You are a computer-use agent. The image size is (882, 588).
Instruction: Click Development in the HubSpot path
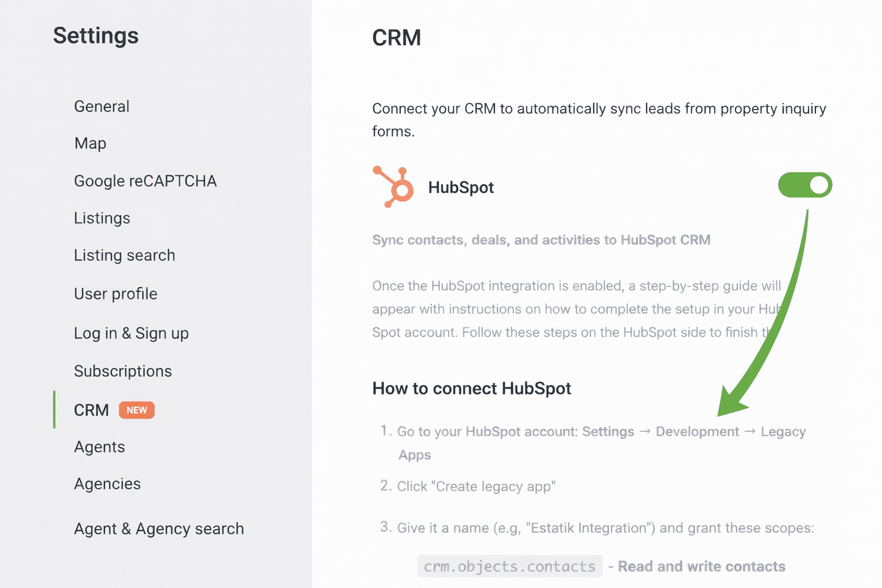click(697, 431)
